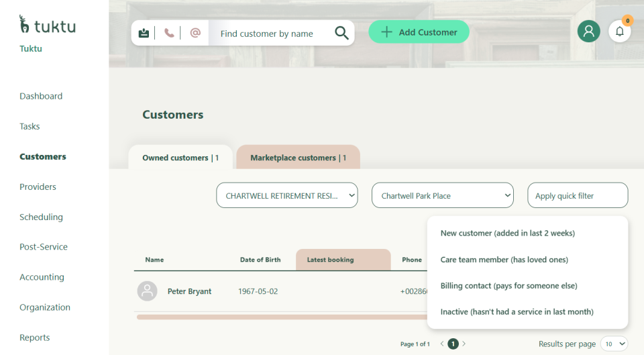Select the Owned customers tab
This screenshot has height=355, width=644.
[180, 158]
